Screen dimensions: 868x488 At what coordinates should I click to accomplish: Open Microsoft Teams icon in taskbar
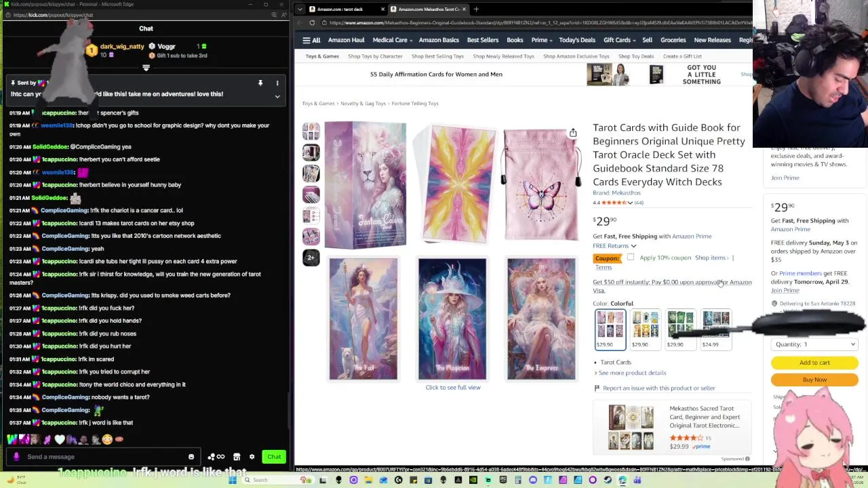point(637,480)
